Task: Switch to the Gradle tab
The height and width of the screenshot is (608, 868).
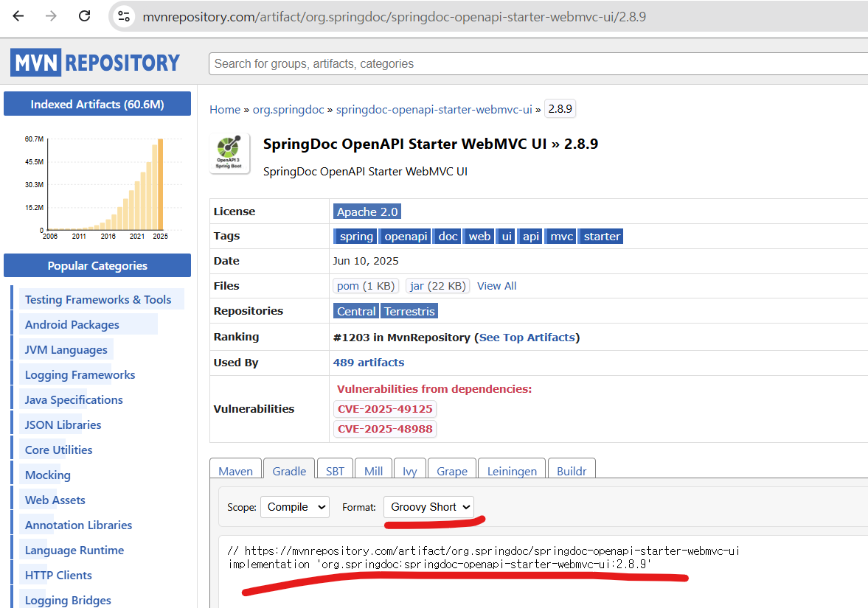Action: 289,471
